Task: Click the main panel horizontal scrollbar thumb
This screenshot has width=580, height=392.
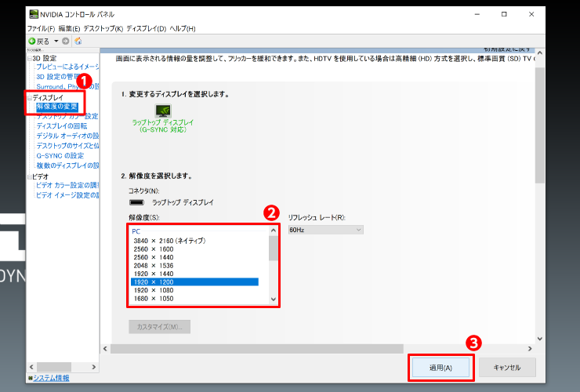Action: [x=257, y=348]
